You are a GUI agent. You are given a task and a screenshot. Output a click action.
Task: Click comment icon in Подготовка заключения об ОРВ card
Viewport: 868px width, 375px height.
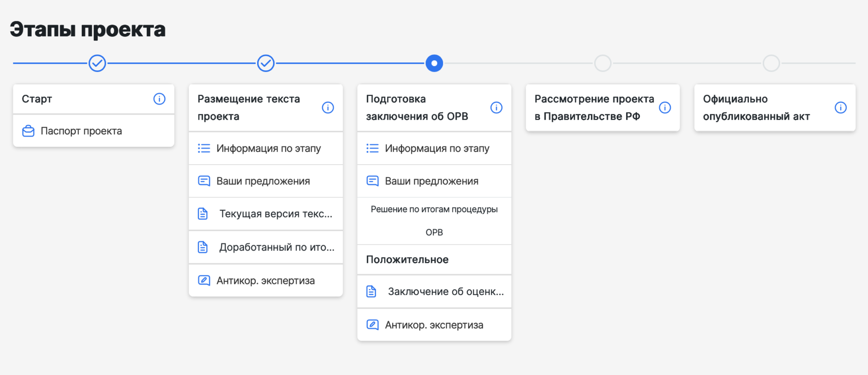click(x=373, y=181)
